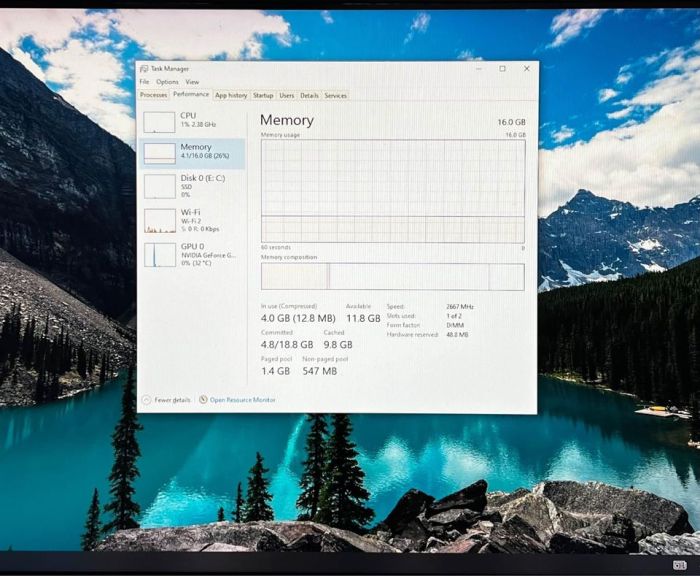Click the Available value 11.8 GB
700x576 pixels.
click(363, 318)
